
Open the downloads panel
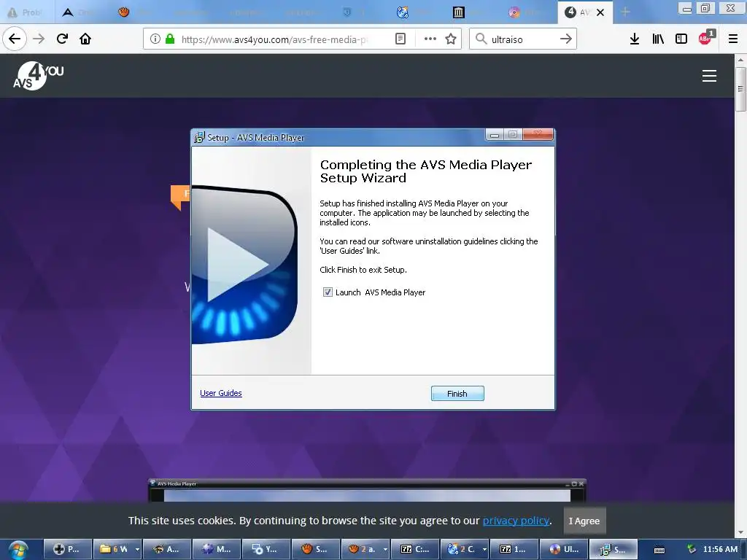[x=635, y=39]
